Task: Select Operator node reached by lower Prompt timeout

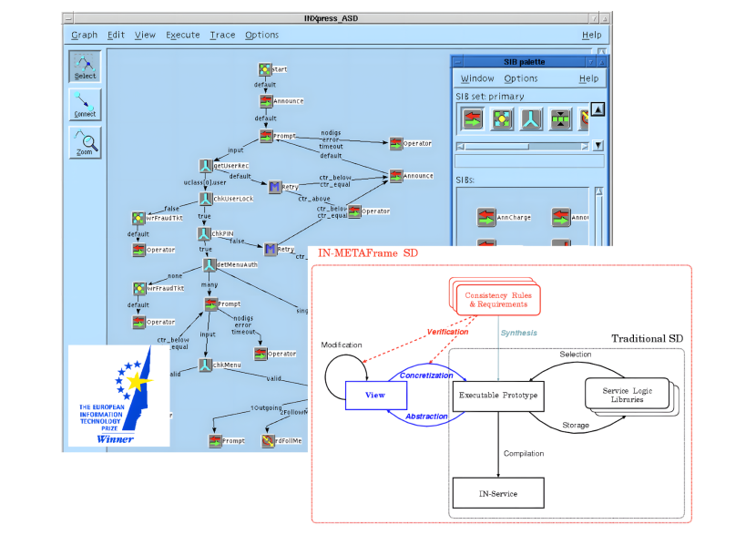Action: tap(261, 354)
